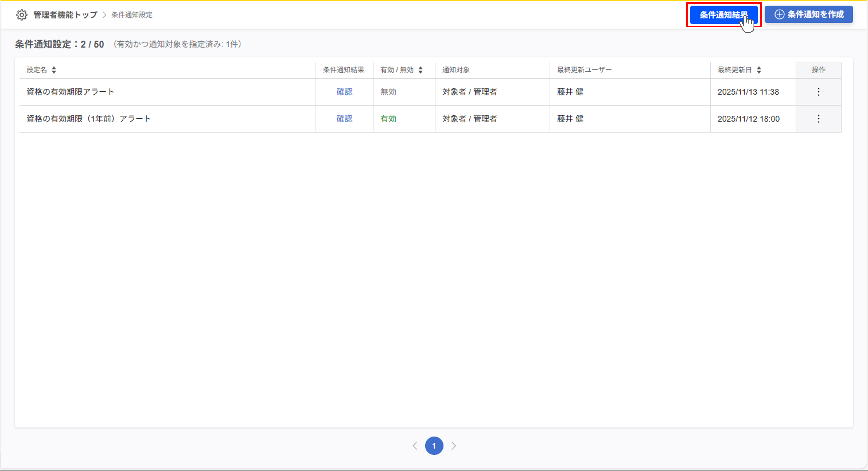Click plus icon on 条件通知を作成
This screenshot has width=868, height=471.
(x=779, y=14)
